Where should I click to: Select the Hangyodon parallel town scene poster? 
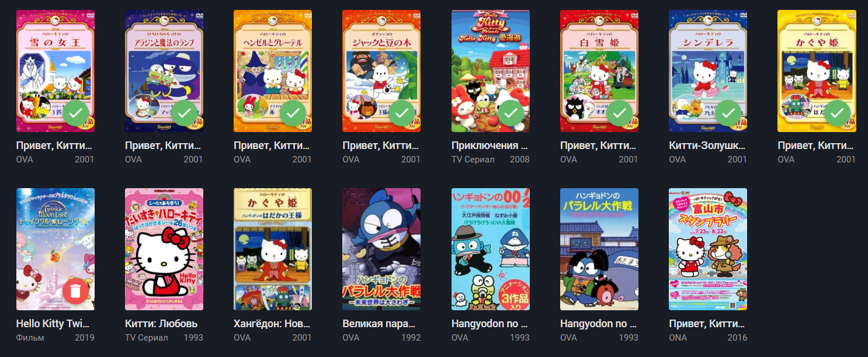599,249
